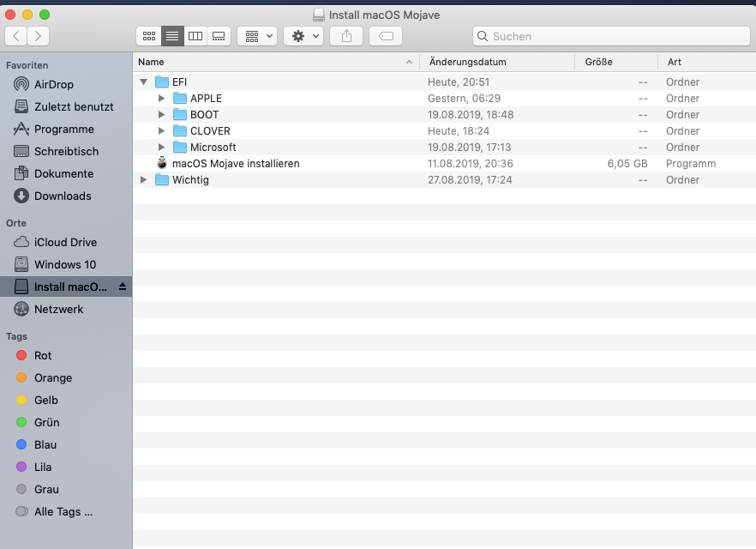Select Install macOS volume in sidebar
The image size is (756, 549).
pos(66,287)
